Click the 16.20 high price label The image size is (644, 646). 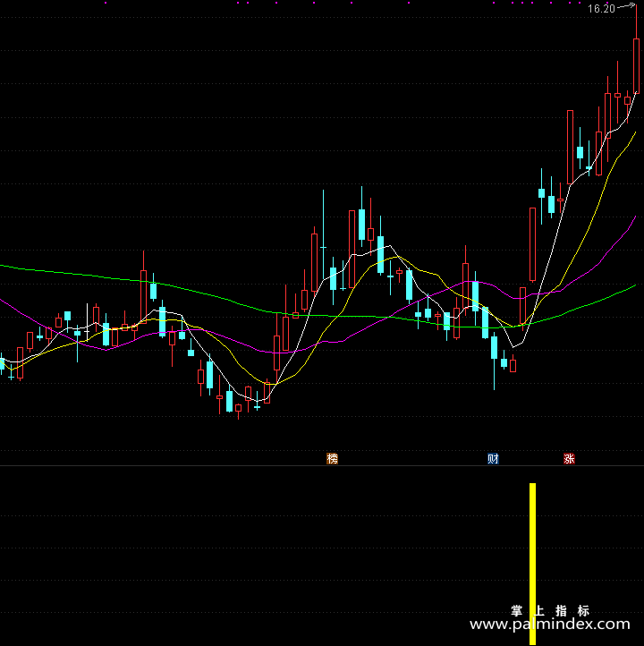[x=601, y=9]
